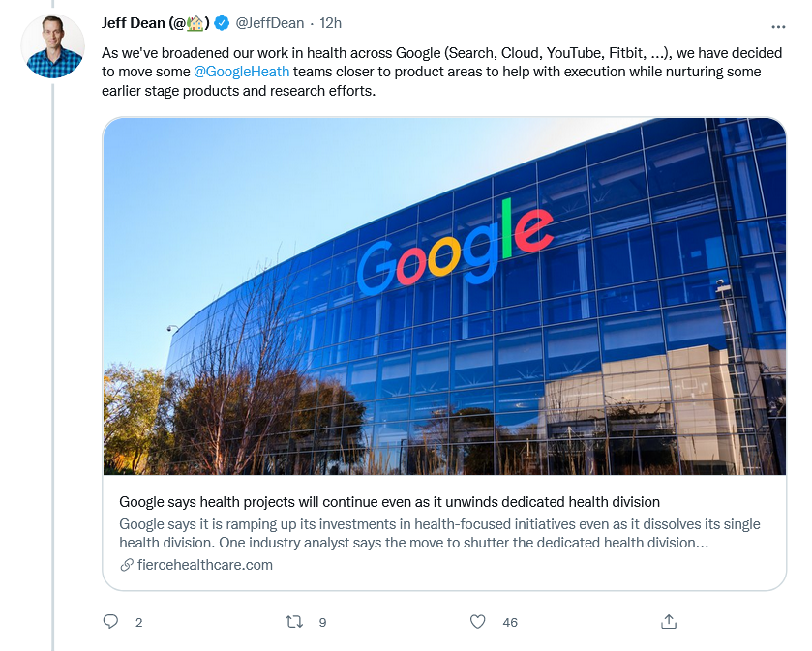Open the 12h timestamp permalink
This screenshot has height=651, width=812.
pyautogui.click(x=330, y=23)
